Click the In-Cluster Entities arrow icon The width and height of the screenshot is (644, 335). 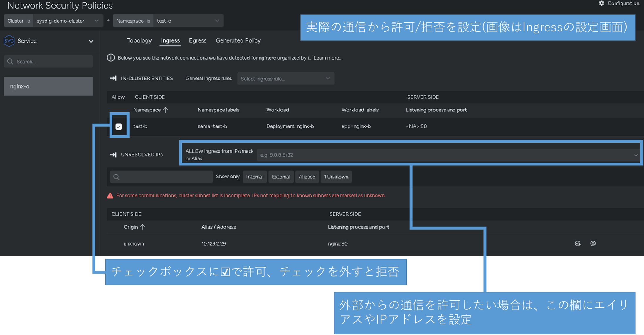[113, 78]
